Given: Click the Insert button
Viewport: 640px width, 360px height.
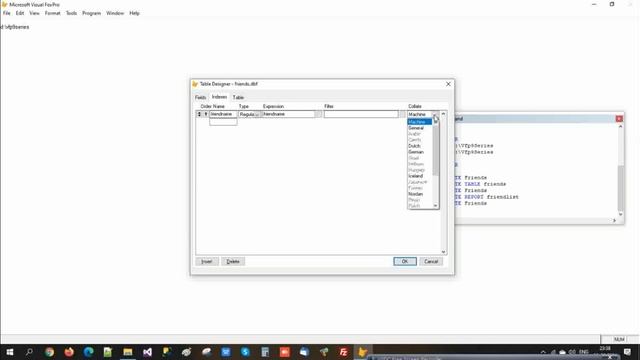Looking at the screenshot, I should click(x=207, y=261).
